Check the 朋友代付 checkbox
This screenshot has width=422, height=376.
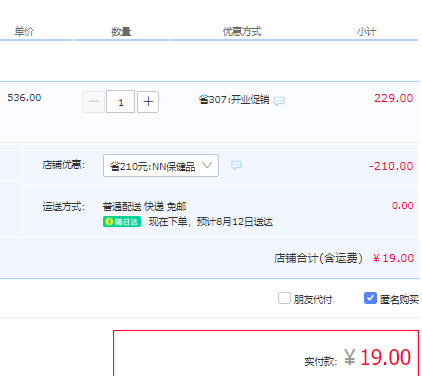pos(284,298)
